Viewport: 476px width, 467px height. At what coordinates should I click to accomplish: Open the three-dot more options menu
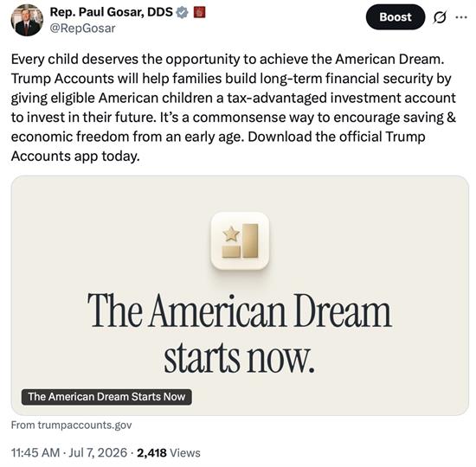[x=461, y=17]
